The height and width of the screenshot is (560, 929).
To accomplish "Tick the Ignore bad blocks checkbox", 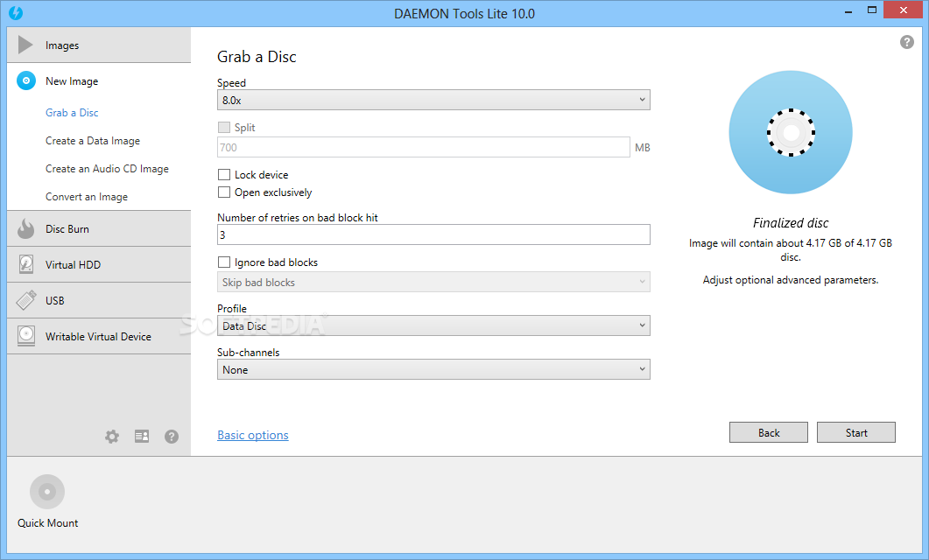I will point(224,262).
